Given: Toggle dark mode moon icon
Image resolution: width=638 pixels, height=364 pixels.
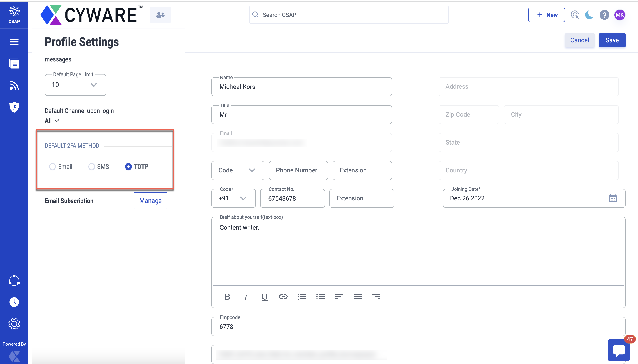Looking at the screenshot, I should [589, 15].
